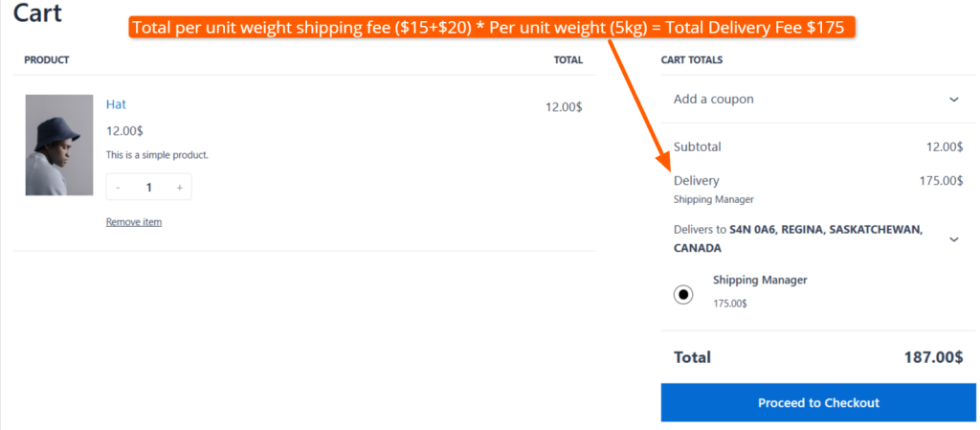Click the orange delivery fee annotation banner
This screenshot has height=430, width=980.
[x=488, y=28]
